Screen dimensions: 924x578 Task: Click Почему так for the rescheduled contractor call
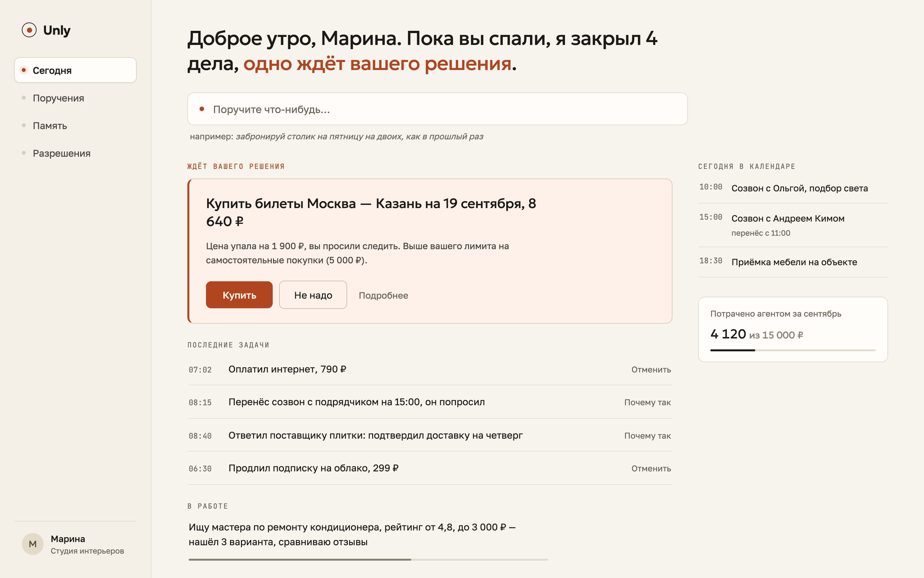tap(648, 402)
